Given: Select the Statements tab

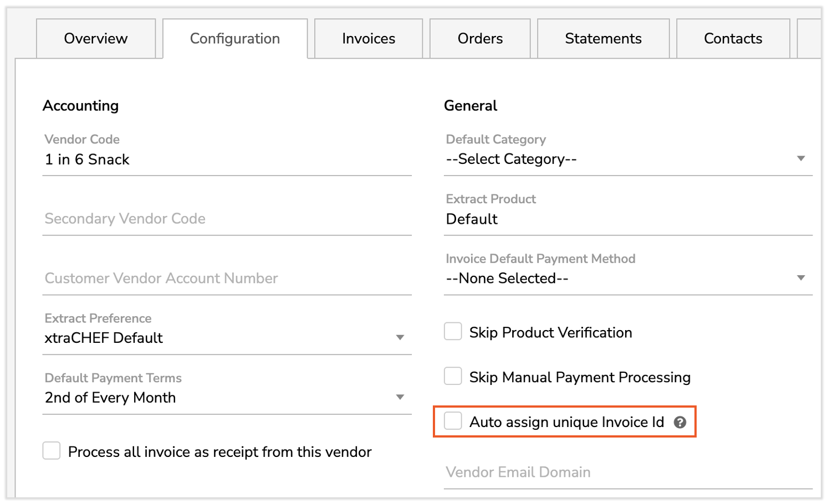Looking at the screenshot, I should (603, 39).
